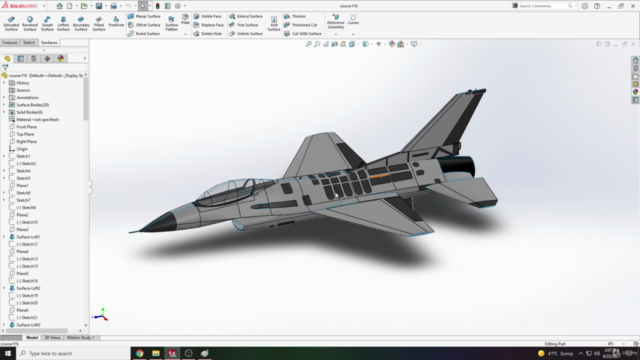Click the Cut With Surface button
Image resolution: width=640 pixels, height=360 pixels.
click(302, 33)
